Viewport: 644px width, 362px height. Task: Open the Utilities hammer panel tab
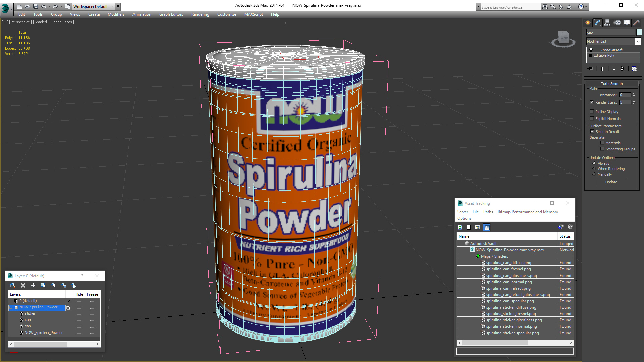(x=636, y=23)
